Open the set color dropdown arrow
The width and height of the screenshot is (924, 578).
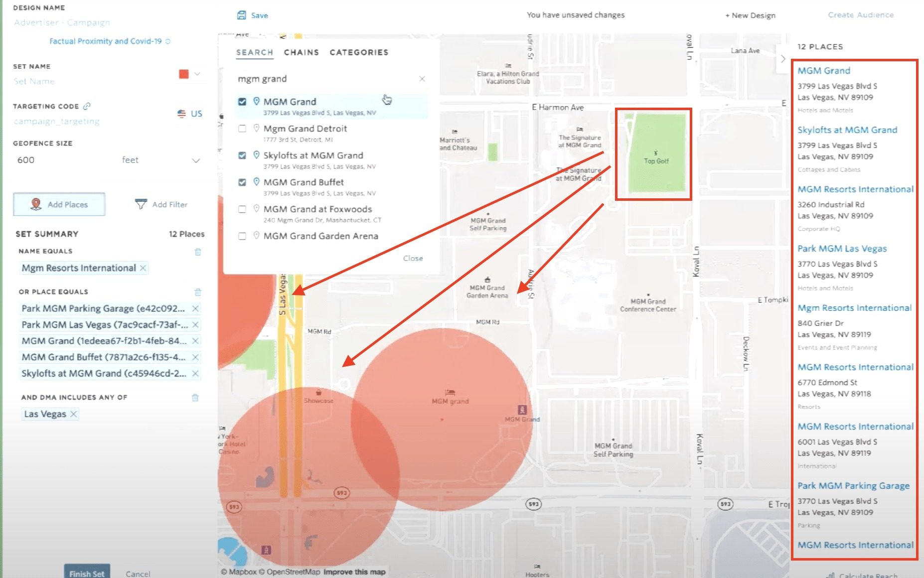(x=197, y=74)
